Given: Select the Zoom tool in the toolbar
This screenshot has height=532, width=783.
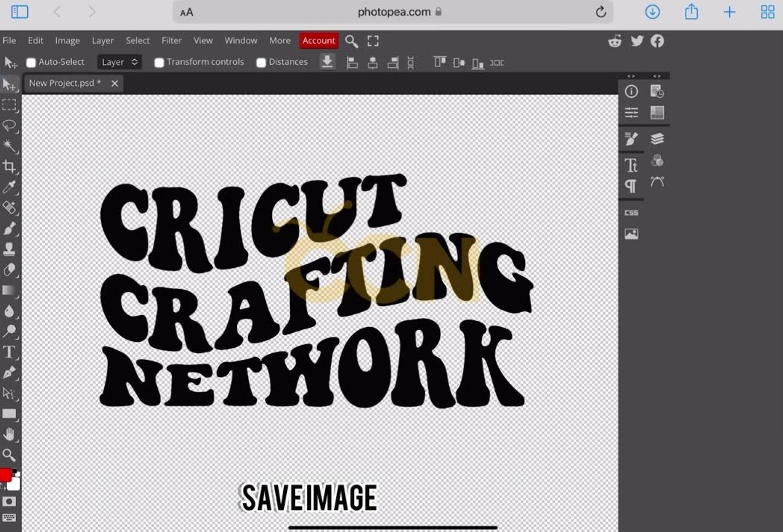Looking at the screenshot, I should point(9,455).
